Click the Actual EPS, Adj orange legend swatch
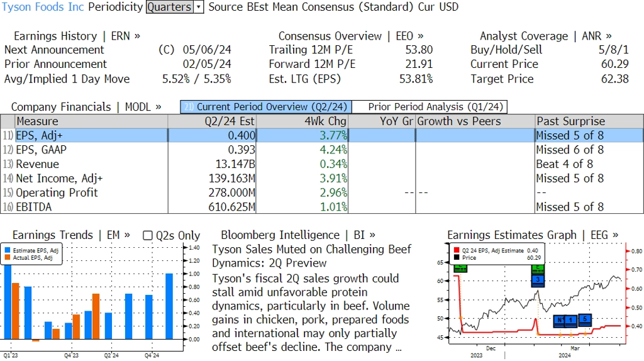Screen dimensions: 644x361 pos(8,258)
